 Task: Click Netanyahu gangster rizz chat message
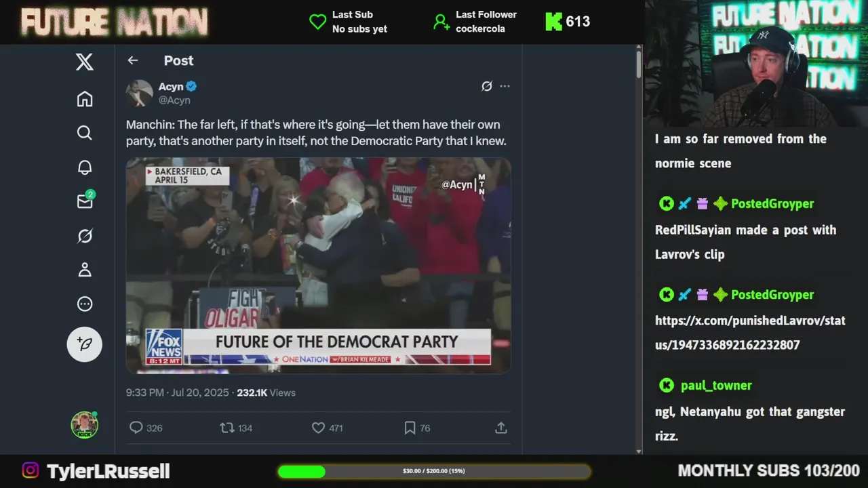coord(750,424)
